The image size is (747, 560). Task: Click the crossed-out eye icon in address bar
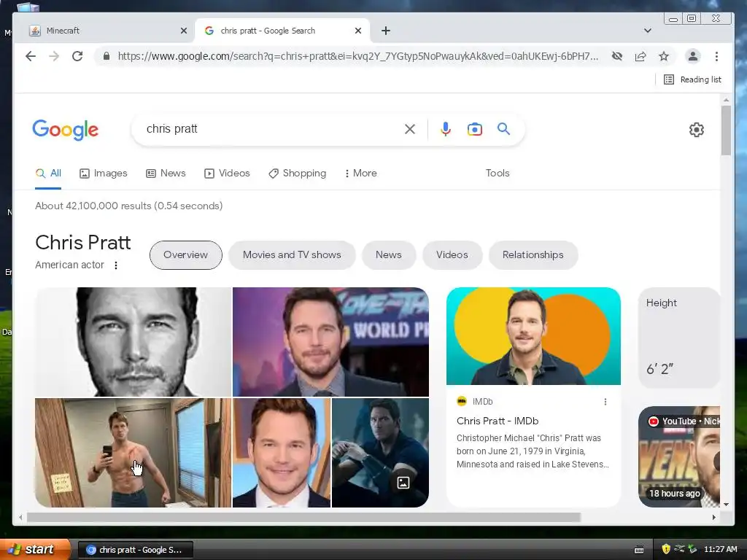pyautogui.click(x=617, y=56)
